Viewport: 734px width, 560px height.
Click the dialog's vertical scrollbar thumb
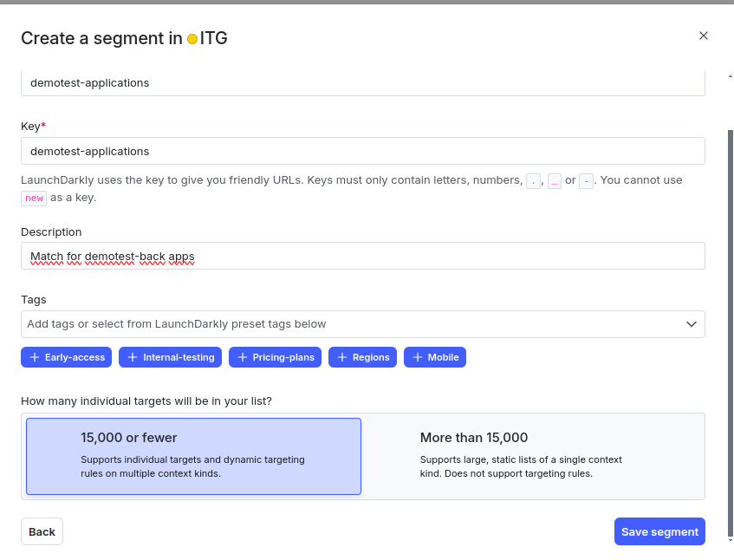pyautogui.click(x=731, y=332)
